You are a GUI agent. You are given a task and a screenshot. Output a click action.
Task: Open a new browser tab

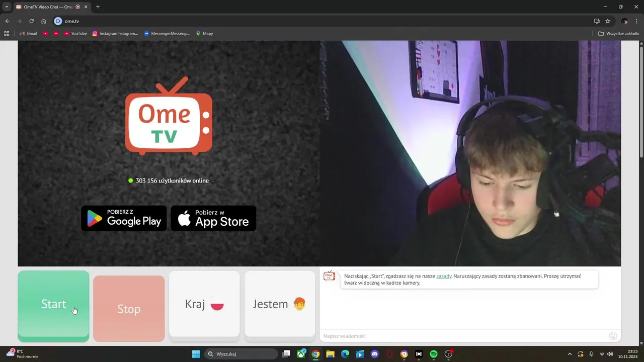98,7
